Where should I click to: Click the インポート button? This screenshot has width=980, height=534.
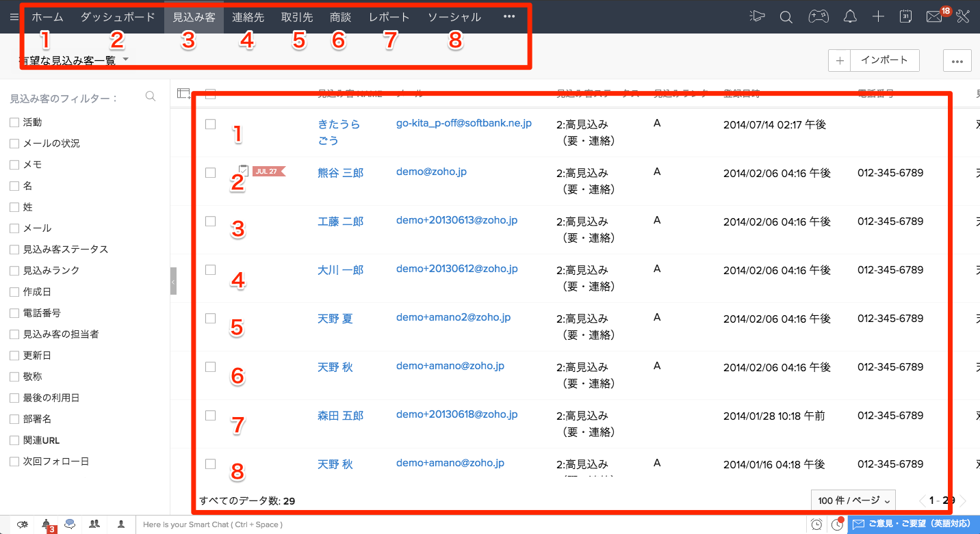click(x=884, y=60)
